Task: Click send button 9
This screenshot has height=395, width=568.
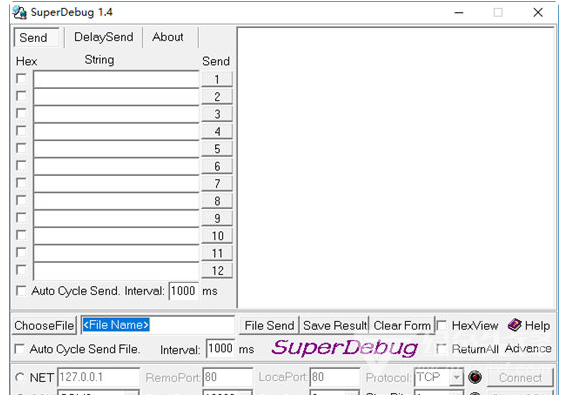Action: (x=217, y=219)
